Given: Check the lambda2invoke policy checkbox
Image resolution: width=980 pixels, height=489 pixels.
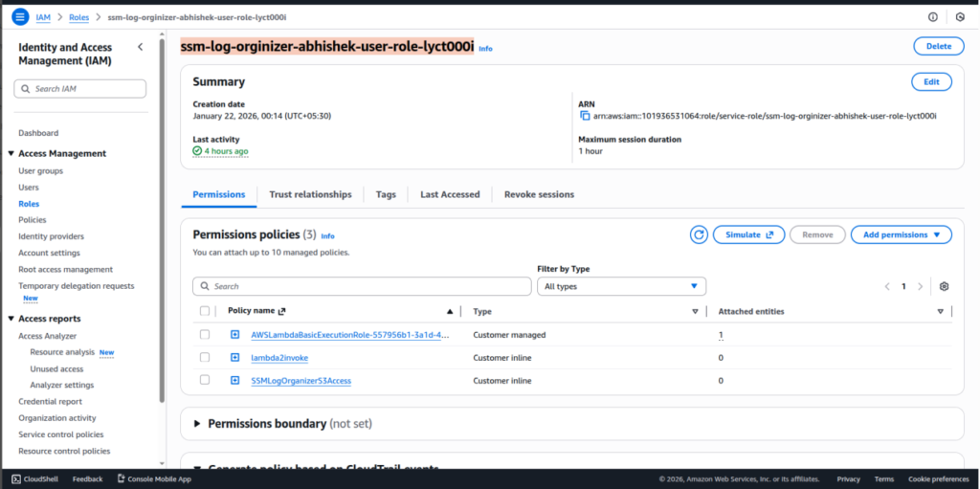Looking at the screenshot, I should coord(205,357).
